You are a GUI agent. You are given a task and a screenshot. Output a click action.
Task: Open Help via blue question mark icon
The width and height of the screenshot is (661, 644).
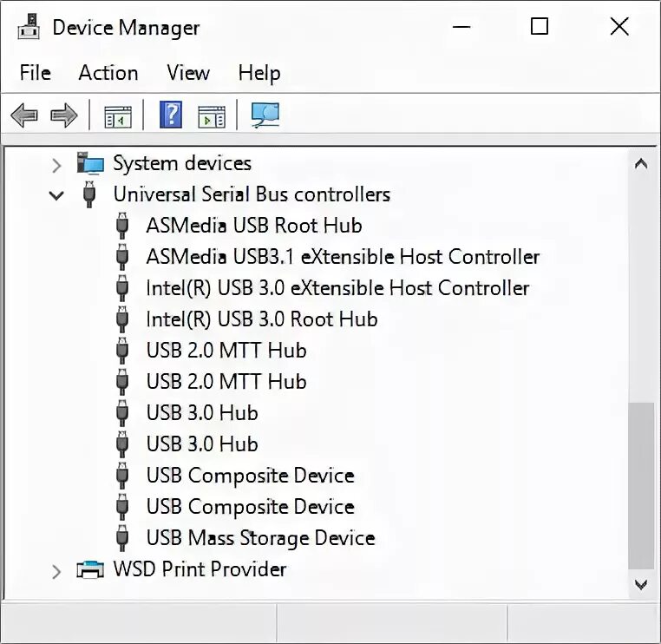[x=171, y=115]
